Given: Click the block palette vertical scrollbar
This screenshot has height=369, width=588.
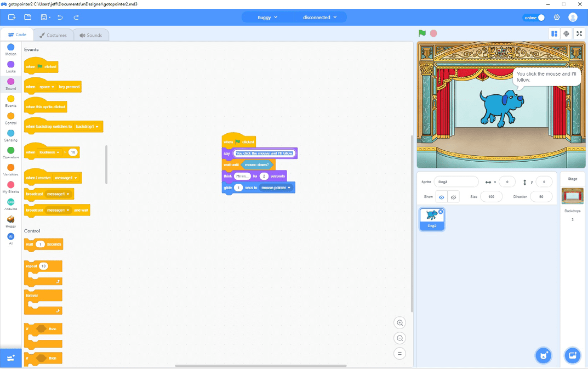Looking at the screenshot, I should [x=106, y=164].
